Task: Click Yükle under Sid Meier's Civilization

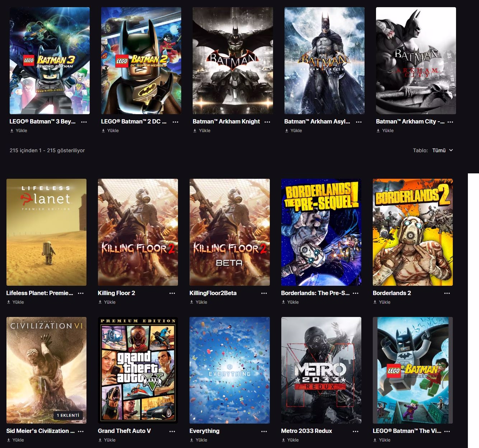Action: (15, 440)
